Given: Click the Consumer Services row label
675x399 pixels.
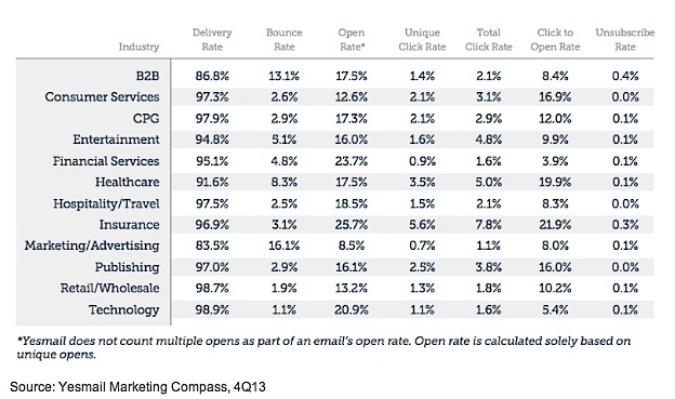Looking at the screenshot, I should (x=102, y=97).
